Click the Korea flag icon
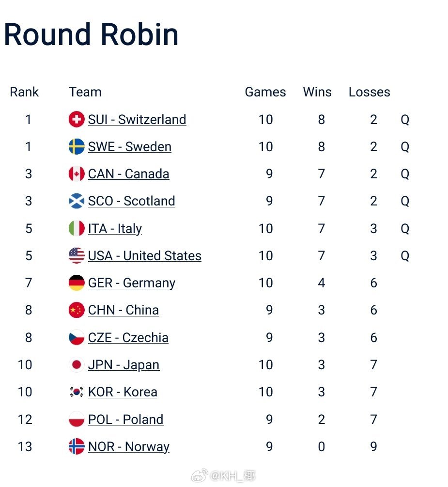 pyautogui.click(x=77, y=392)
